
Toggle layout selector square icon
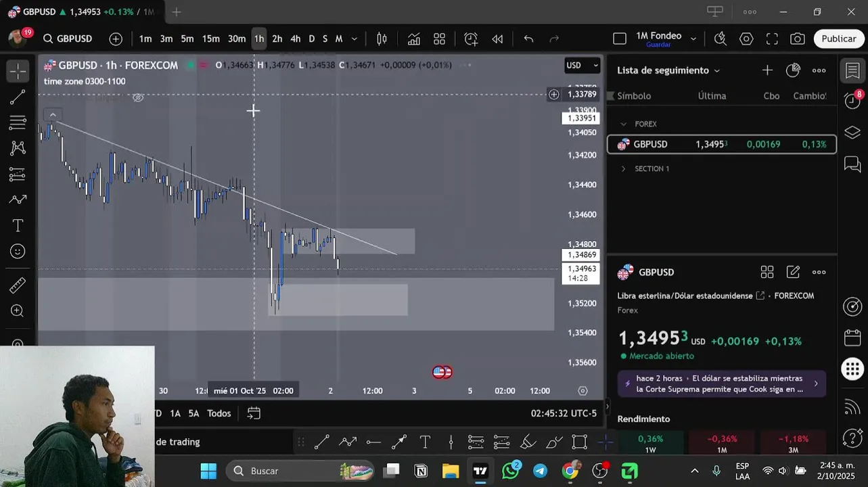619,39
